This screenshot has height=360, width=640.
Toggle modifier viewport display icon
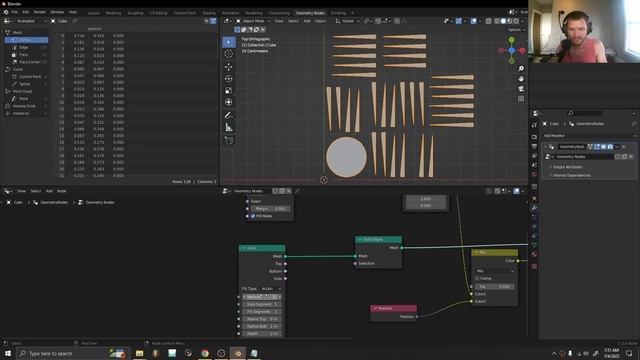[603, 147]
